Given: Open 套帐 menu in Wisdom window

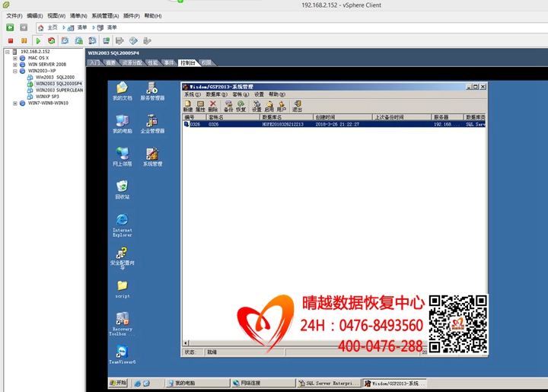Looking at the screenshot, I should click(x=241, y=94).
